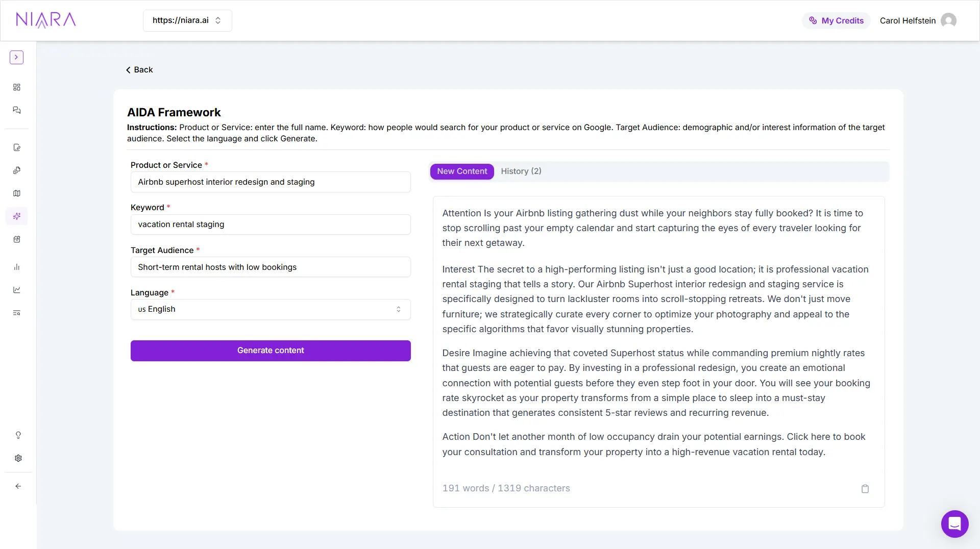Click the user avatar next to Carol Helfstein
The image size is (980, 549).
coord(948,20)
